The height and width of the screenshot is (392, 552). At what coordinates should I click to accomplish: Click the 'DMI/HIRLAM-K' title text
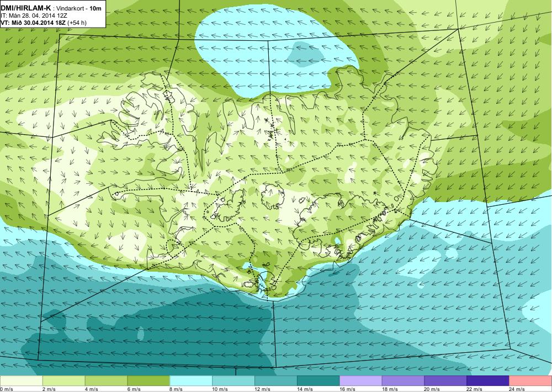(x=26, y=9)
